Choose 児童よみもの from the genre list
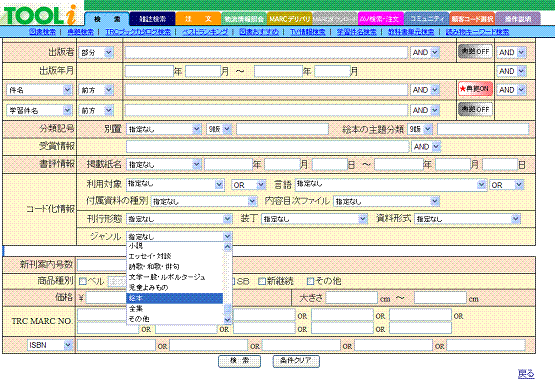This screenshot has width=555, height=383. tap(174, 287)
